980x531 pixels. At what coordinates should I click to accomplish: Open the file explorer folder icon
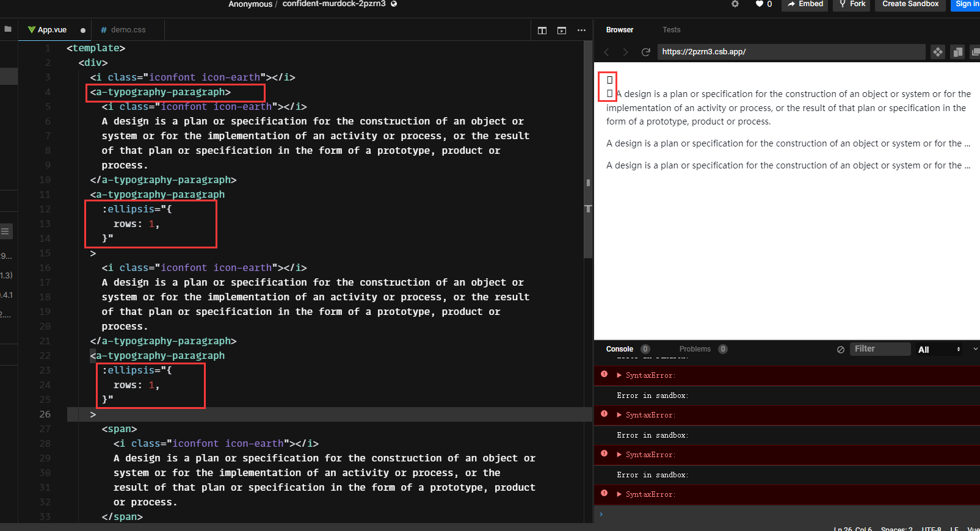point(8,29)
